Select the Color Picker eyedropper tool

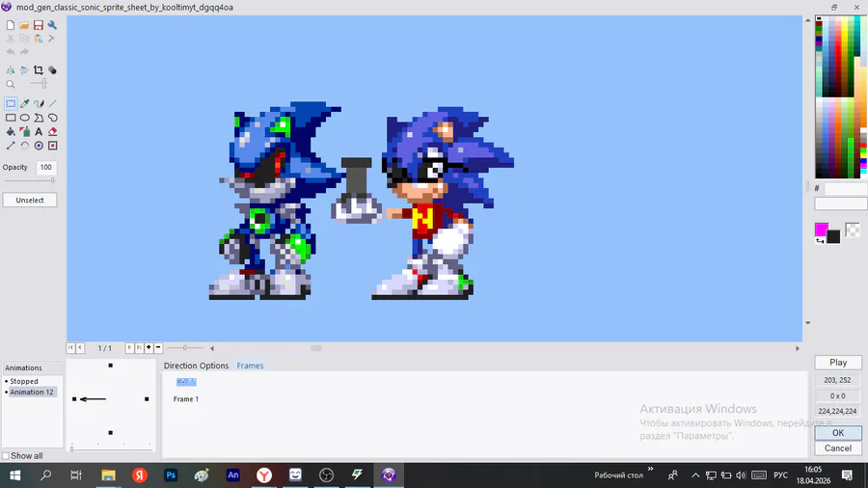[x=24, y=103]
